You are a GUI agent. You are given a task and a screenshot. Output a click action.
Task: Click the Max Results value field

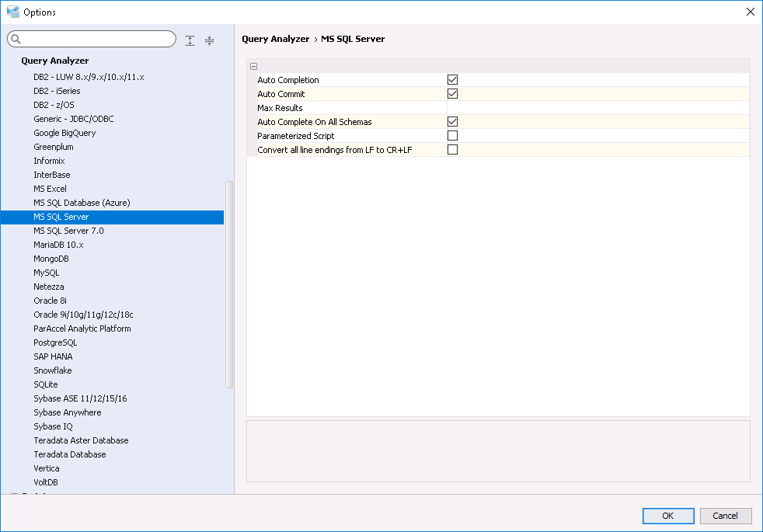(x=597, y=108)
